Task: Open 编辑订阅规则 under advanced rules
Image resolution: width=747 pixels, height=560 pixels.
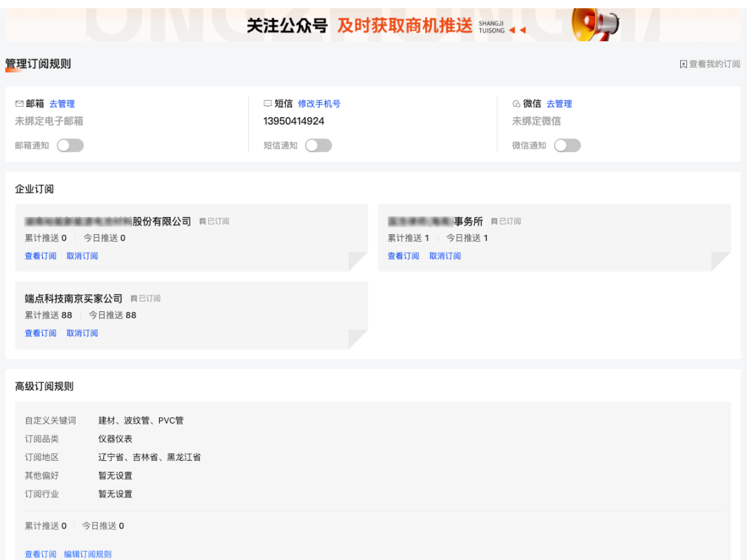Action: 88,554
